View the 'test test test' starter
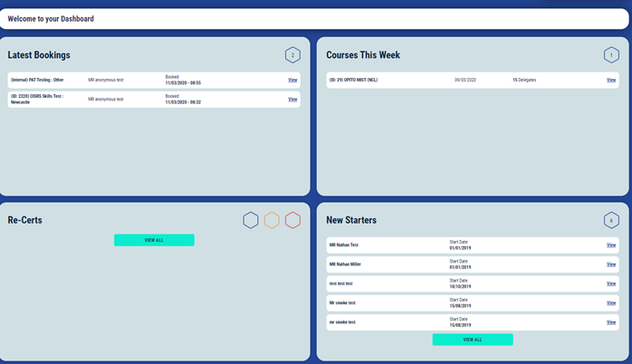632x364 pixels. tap(611, 283)
